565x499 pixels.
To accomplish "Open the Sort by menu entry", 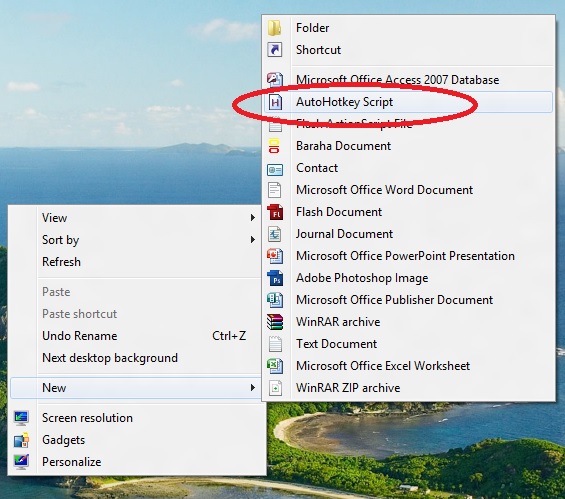I will point(134,240).
